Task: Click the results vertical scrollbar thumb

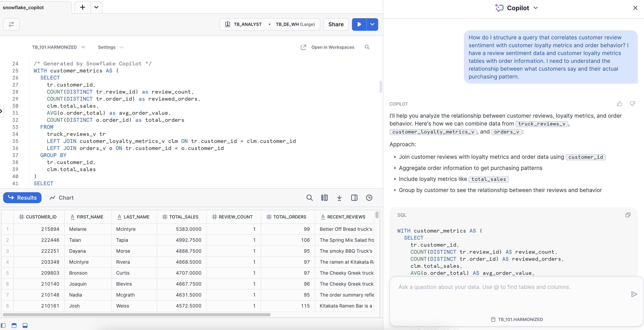Action: (377, 215)
